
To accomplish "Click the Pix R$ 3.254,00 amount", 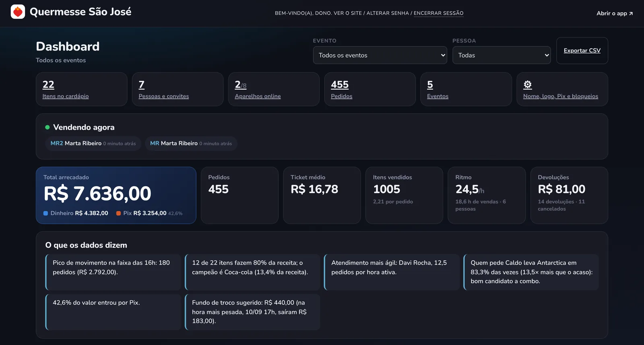I will pos(150,213).
